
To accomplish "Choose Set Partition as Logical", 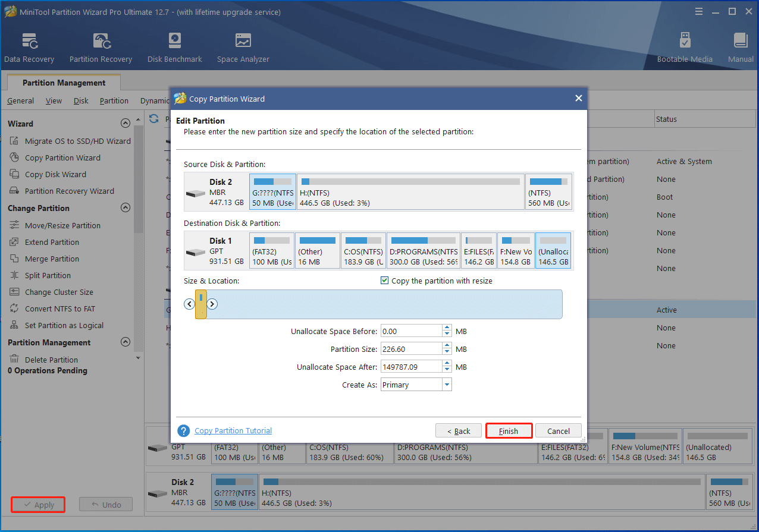I will click(57, 325).
